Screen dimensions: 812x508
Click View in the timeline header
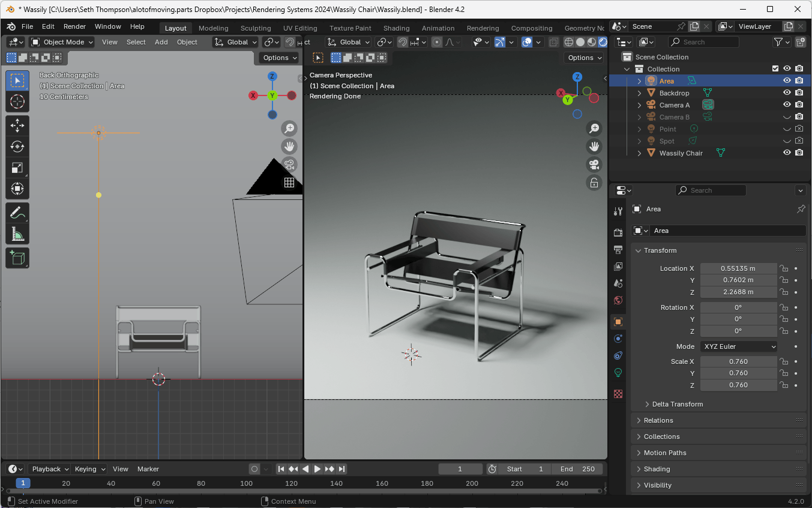121,469
